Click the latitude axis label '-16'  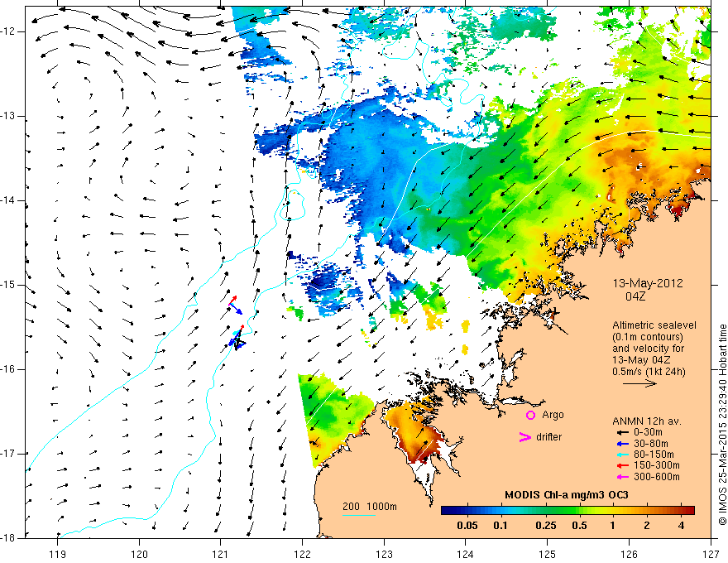[x=9, y=369]
